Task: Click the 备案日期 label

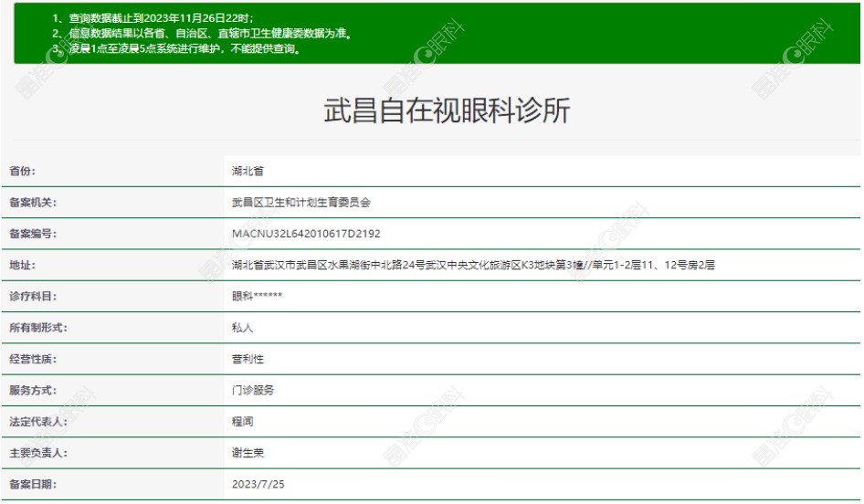Action: (33, 485)
